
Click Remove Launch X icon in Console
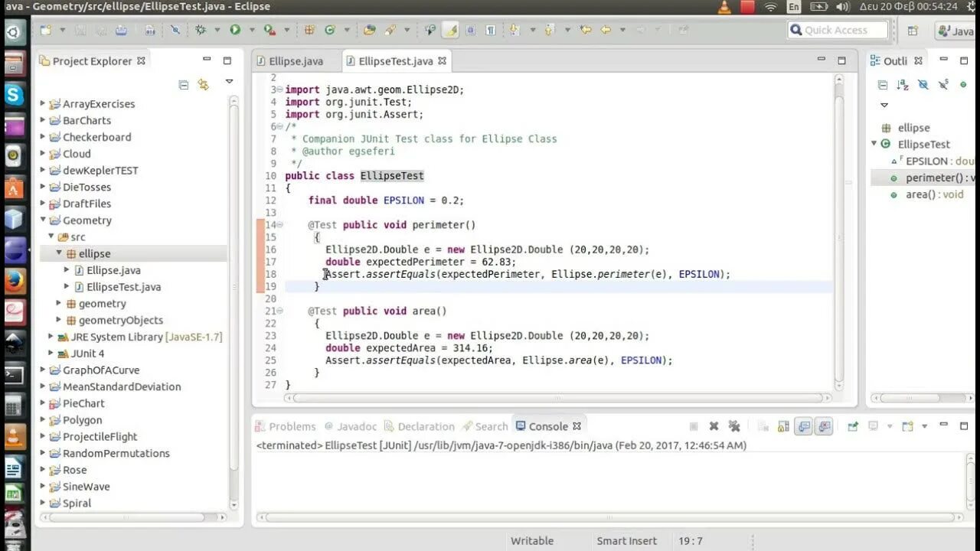[714, 426]
